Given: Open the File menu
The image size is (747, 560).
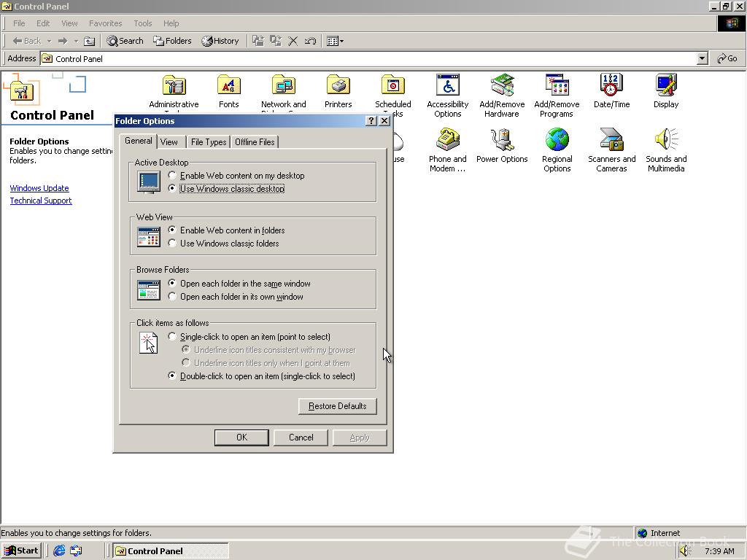Looking at the screenshot, I should point(19,23).
